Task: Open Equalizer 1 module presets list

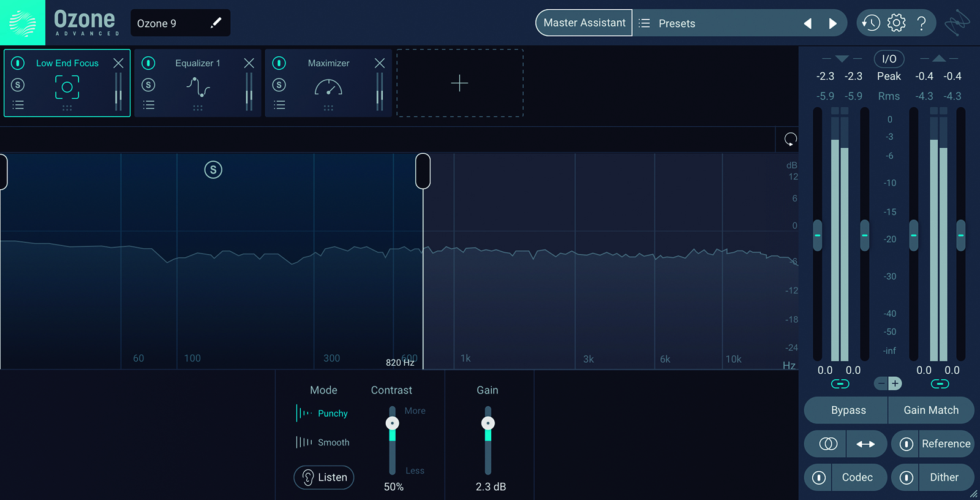Action: (148, 105)
